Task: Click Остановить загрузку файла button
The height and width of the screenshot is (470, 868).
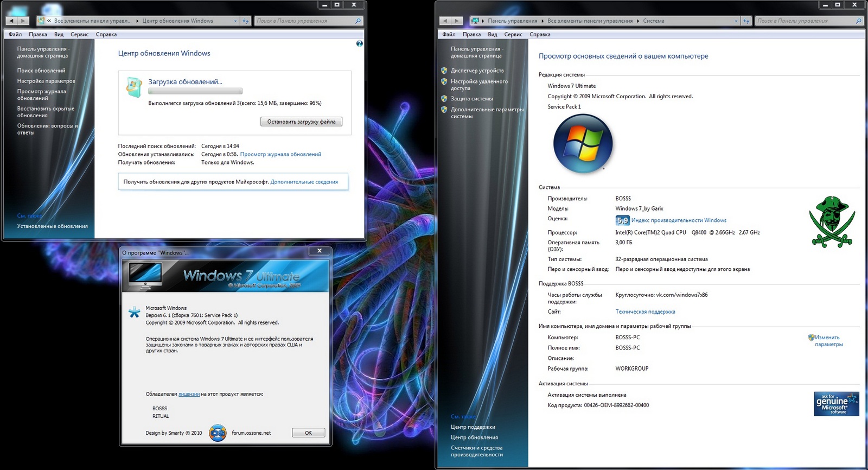Action: tap(301, 122)
